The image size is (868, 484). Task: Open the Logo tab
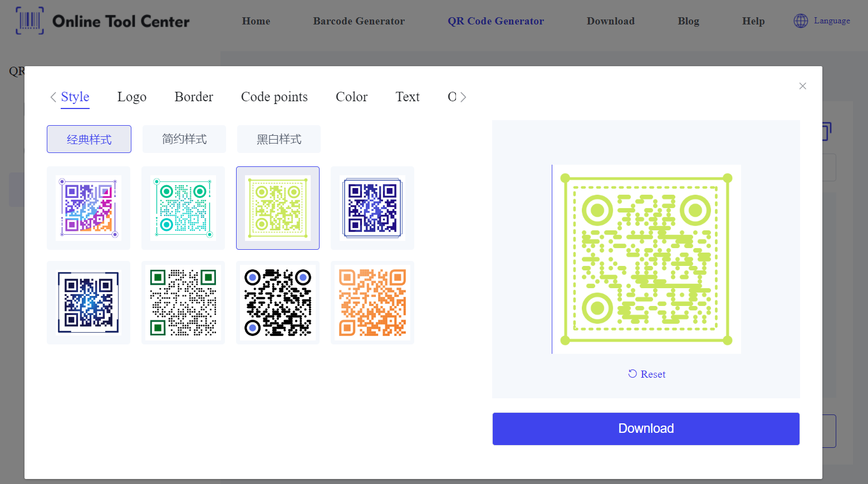coord(132,97)
